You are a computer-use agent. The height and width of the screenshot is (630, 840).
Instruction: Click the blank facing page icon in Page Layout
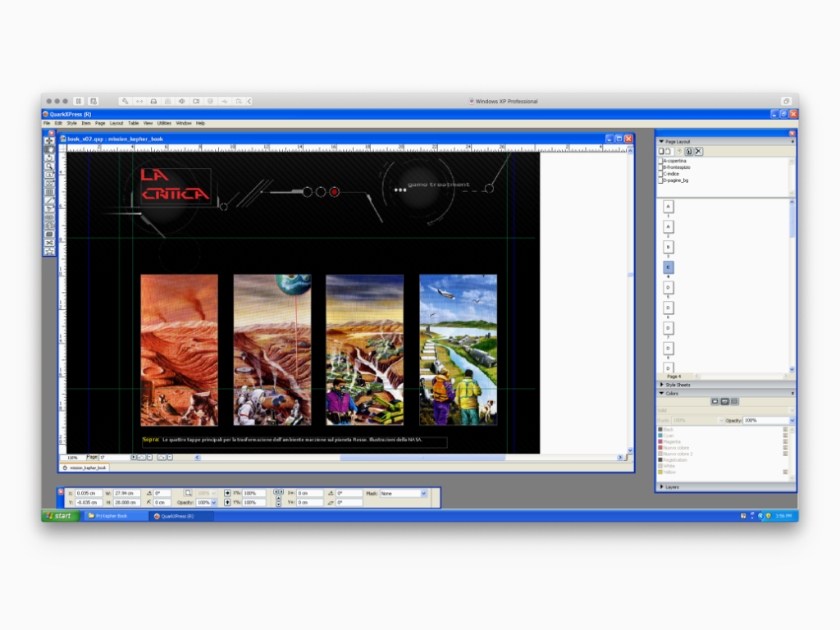(668, 152)
